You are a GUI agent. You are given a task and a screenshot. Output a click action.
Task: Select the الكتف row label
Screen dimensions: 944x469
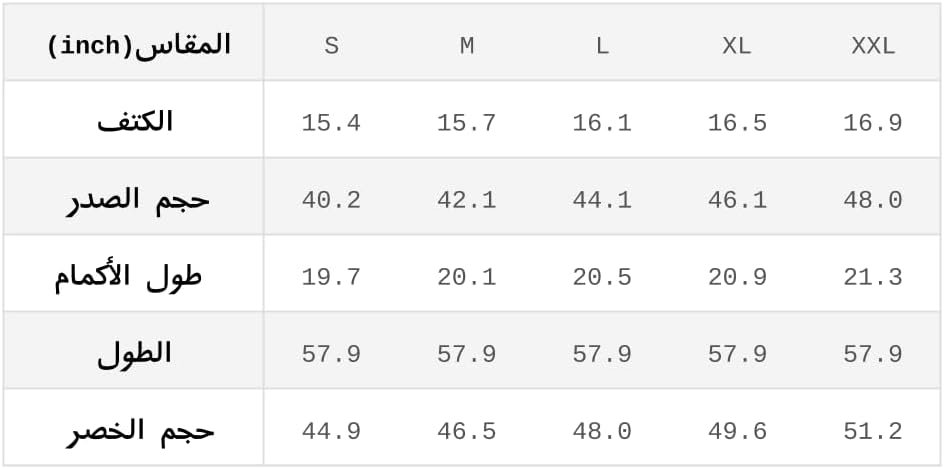(x=135, y=122)
